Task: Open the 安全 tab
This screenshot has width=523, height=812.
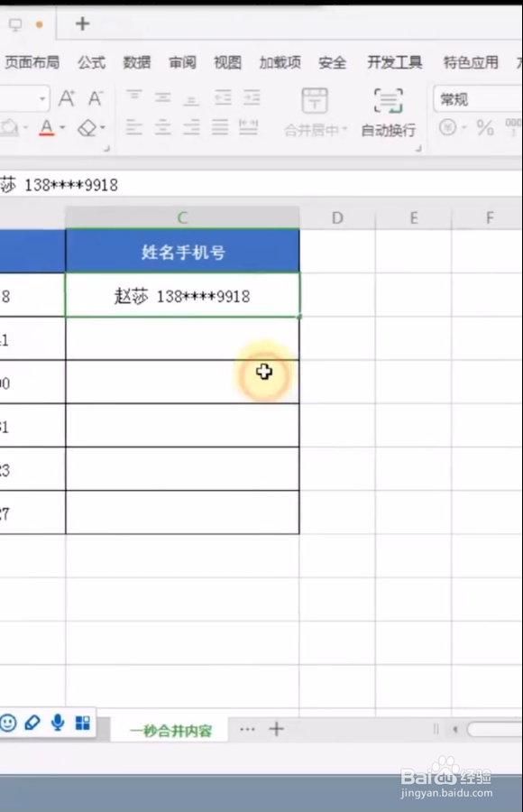Action: point(333,62)
